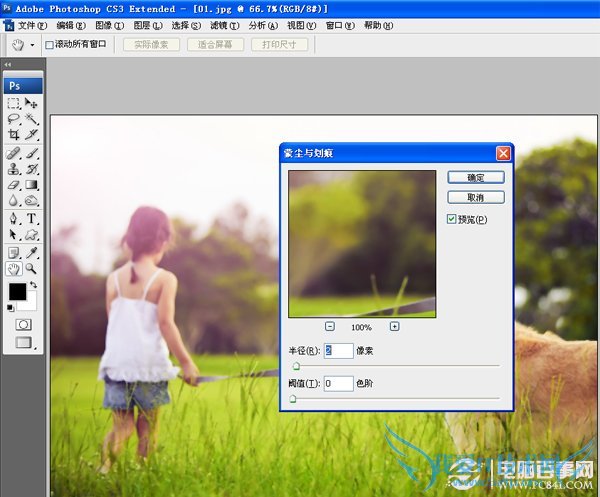Select the Lasso tool
600x497 pixels.
[x=14, y=119]
